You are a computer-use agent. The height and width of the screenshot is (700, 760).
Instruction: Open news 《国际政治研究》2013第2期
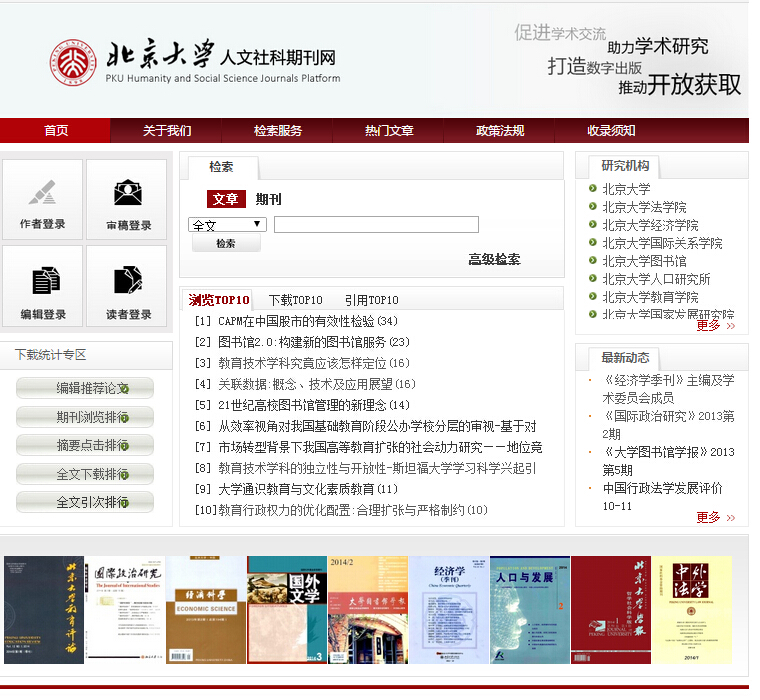pos(668,425)
